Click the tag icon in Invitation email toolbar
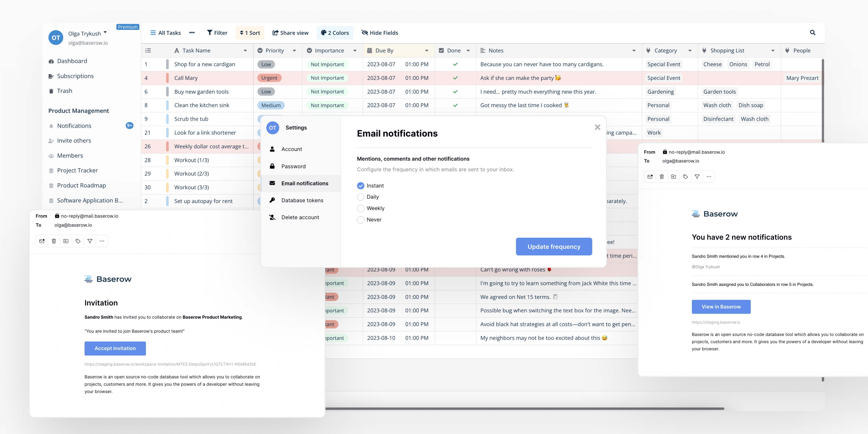This screenshot has height=434, width=868. tap(78, 241)
